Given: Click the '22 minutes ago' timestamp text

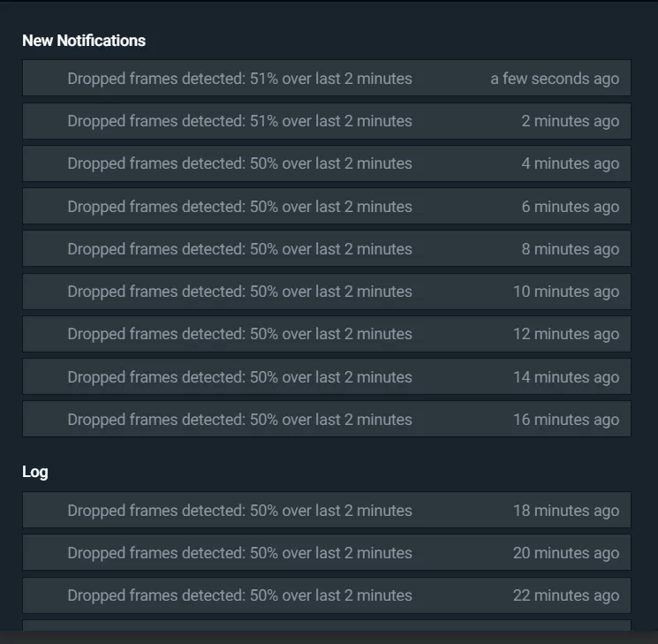Looking at the screenshot, I should 566,595.
